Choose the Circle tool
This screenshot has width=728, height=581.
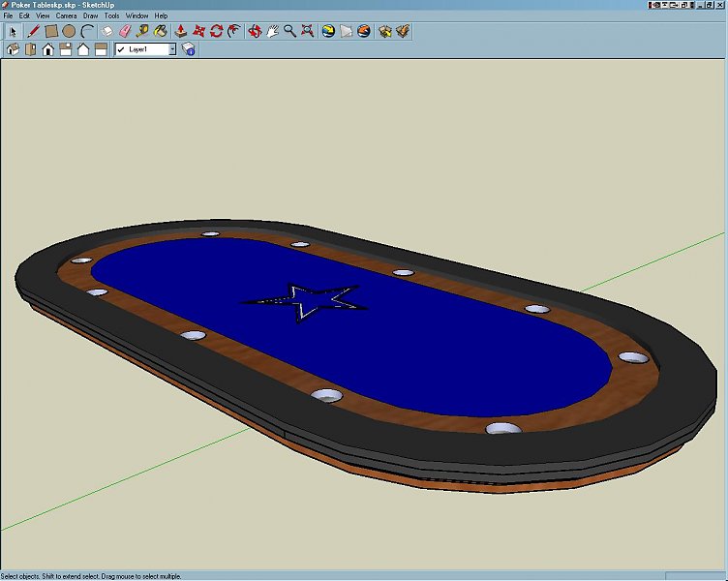(x=69, y=32)
